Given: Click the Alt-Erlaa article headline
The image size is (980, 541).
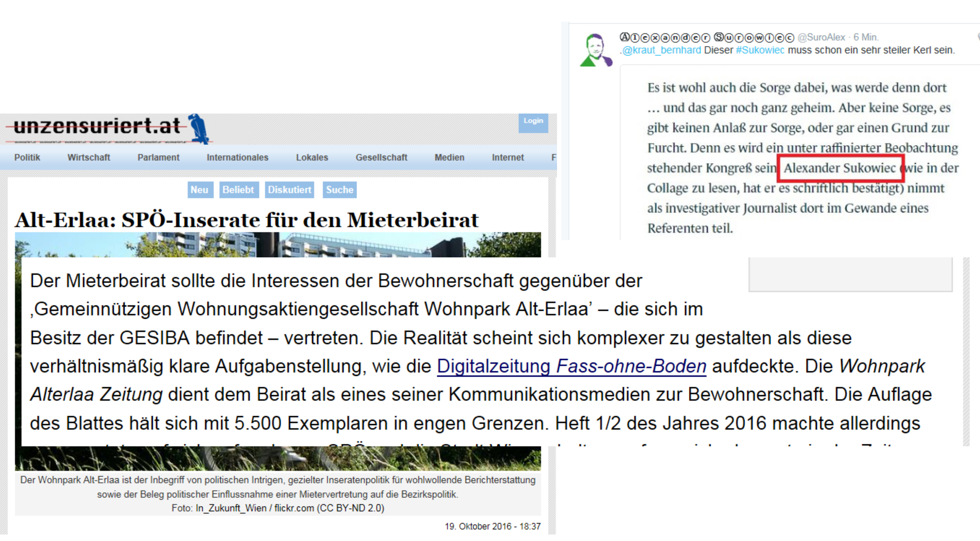Looking at the screenshot, I should pos(247,220).
